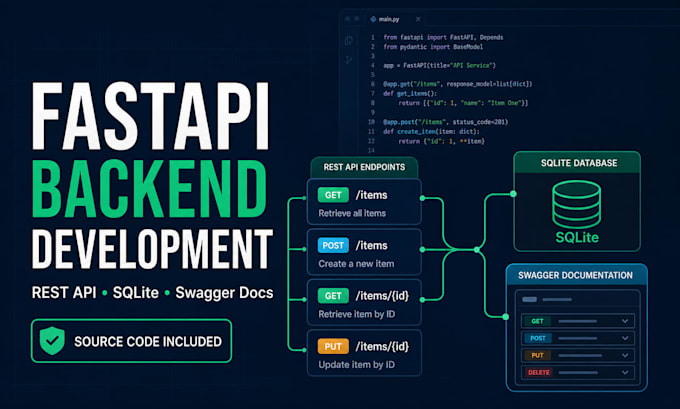Viewport: 680px width, 409px height.
Task: Click the GET label in Swagger documentation
Action: 537,321
